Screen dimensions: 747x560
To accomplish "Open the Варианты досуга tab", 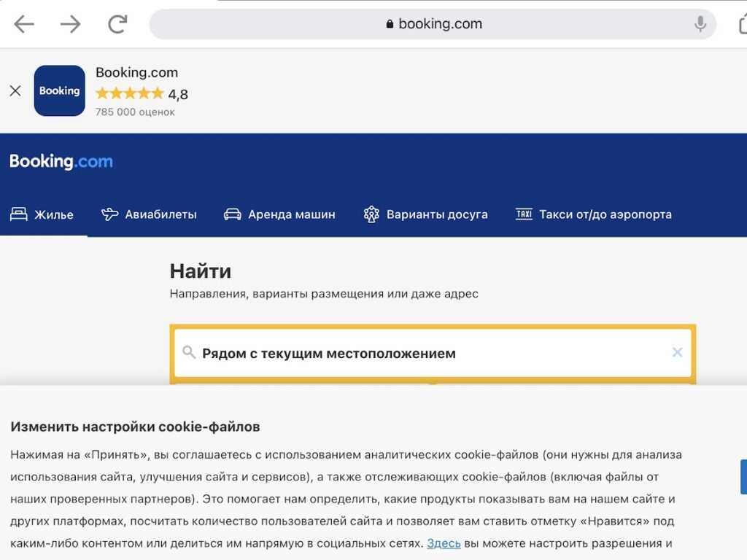I will pyautogui.click(x=425, y=214).
